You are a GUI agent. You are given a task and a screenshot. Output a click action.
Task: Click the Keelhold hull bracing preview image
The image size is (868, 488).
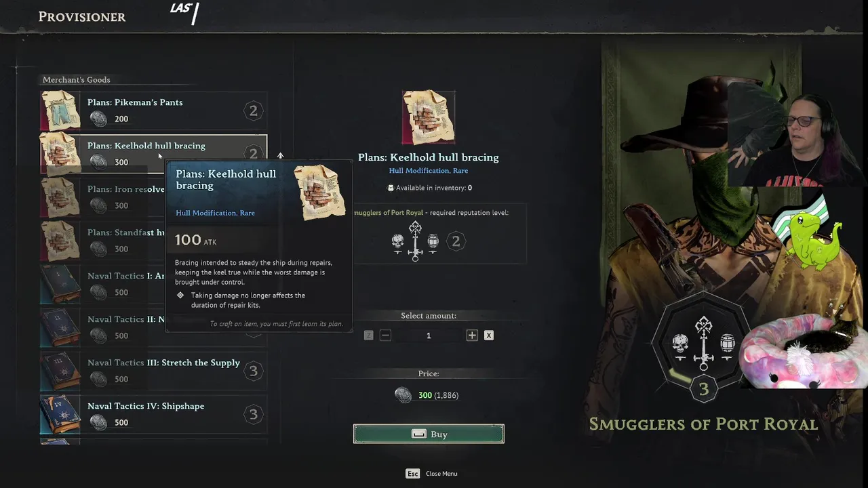point(429,117)
